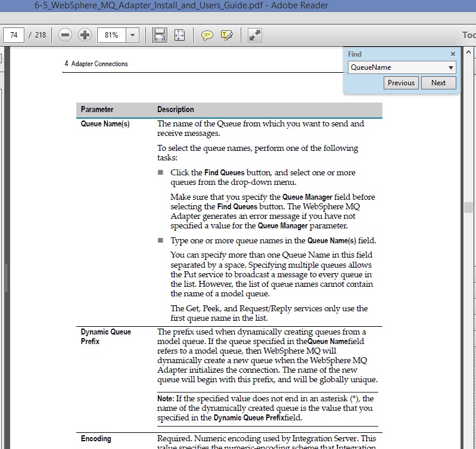Click the page number field showing 74
476x449 pixels.
click(x=14, y=35)
